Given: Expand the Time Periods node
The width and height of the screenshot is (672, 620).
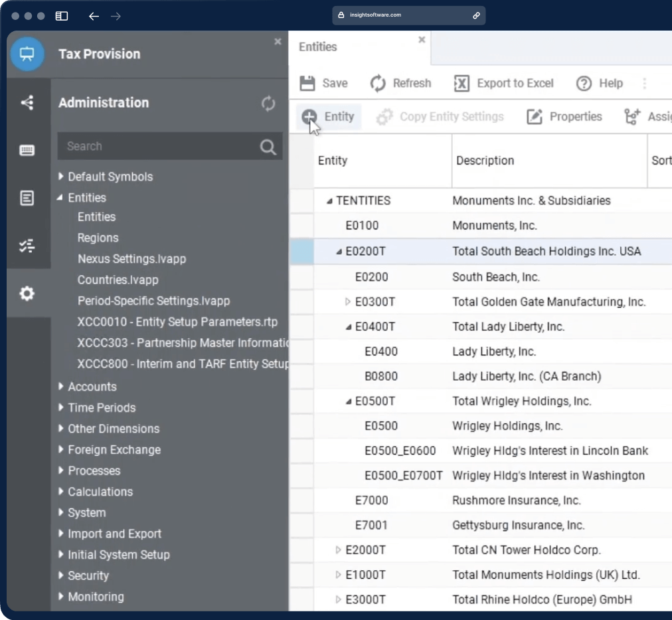Looking at the screenshot, I should (x=61, y=407).
